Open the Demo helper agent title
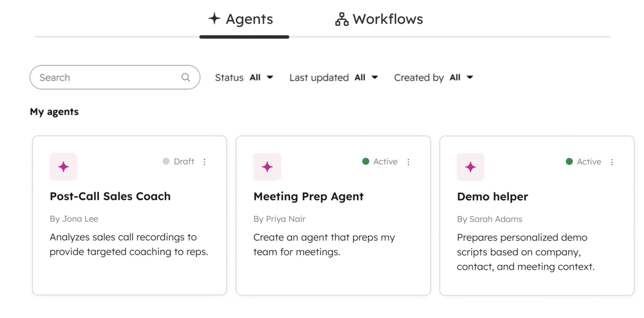The height and width of the screenshot is (318, 644). pos(492,197)
